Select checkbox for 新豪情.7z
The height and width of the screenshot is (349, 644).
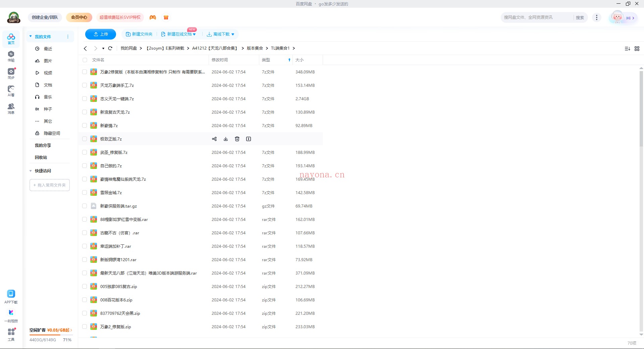point(85,125)
